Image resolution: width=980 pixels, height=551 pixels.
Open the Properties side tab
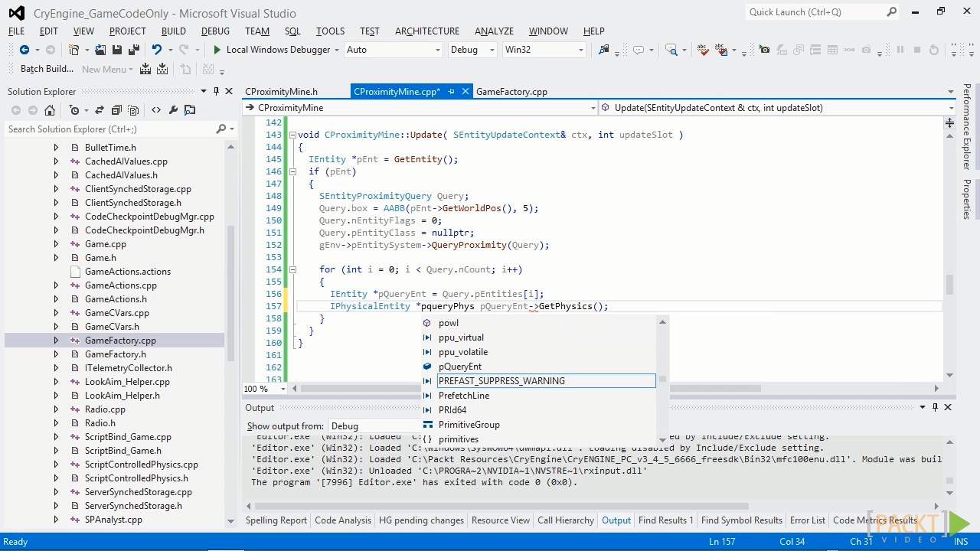[x=967, y=199]
